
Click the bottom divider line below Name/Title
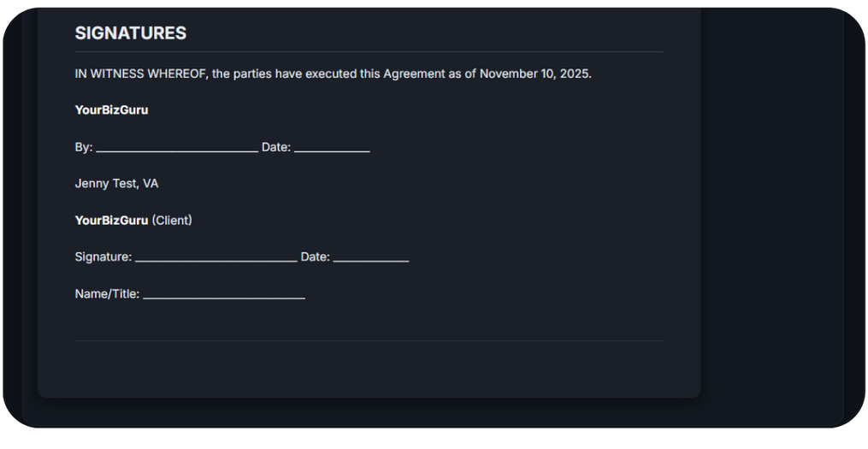pos(369,341)
